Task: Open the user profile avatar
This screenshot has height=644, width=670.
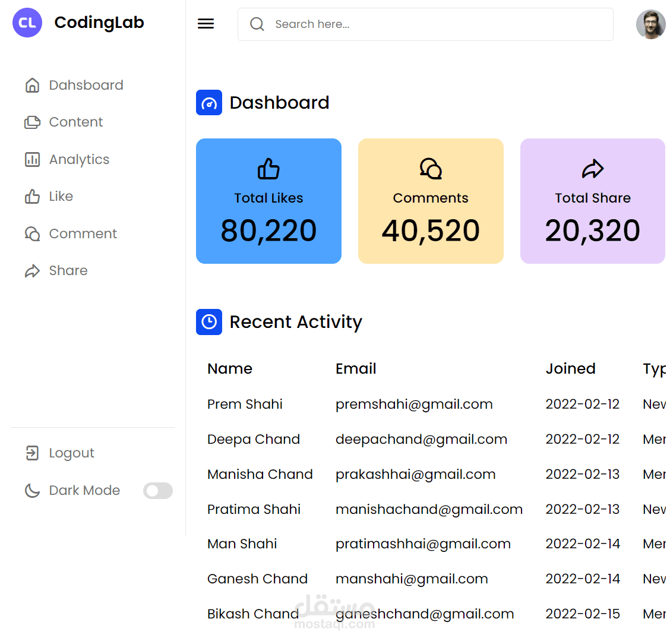Action: 650,24
